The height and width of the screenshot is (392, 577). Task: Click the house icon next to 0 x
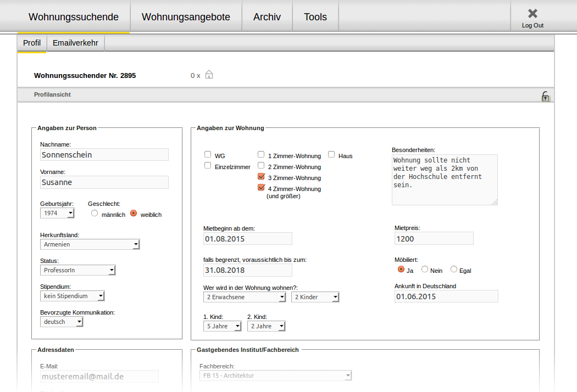coord(209,75)
